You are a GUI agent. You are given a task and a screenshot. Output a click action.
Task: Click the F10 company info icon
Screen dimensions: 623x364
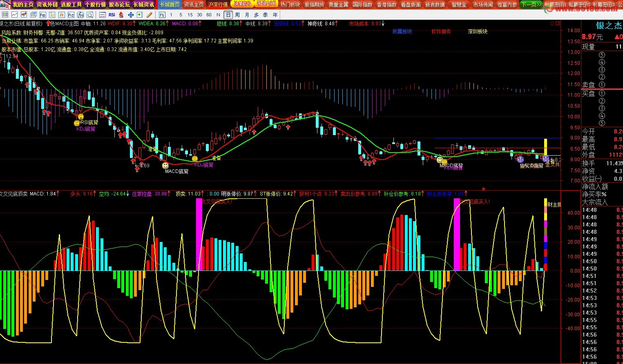click(42, 15)
